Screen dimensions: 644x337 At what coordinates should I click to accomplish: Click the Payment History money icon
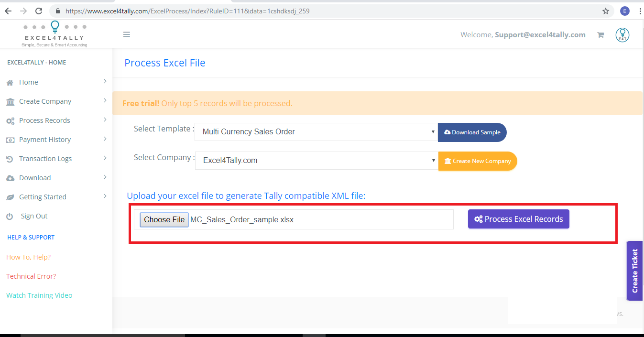pos(10,140)
